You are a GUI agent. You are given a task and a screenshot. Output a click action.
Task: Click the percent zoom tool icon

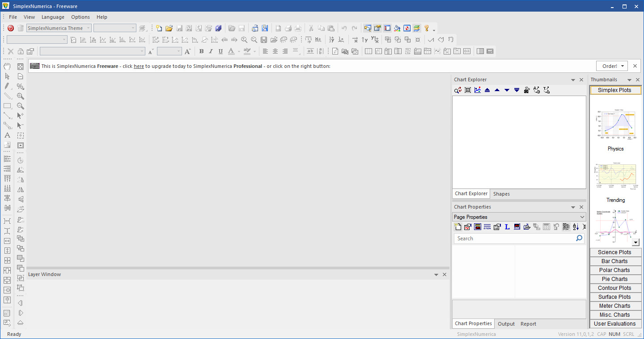[x=21, y=86]
